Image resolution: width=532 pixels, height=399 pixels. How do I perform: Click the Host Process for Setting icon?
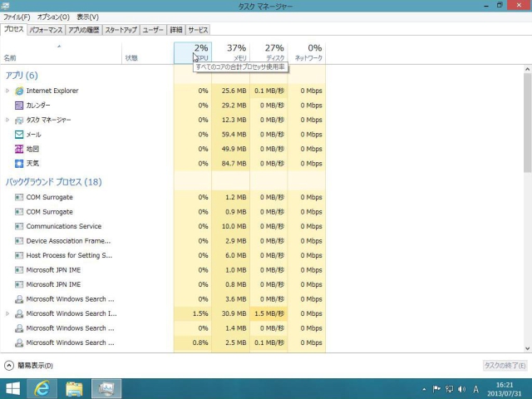(x=19, y=255)
